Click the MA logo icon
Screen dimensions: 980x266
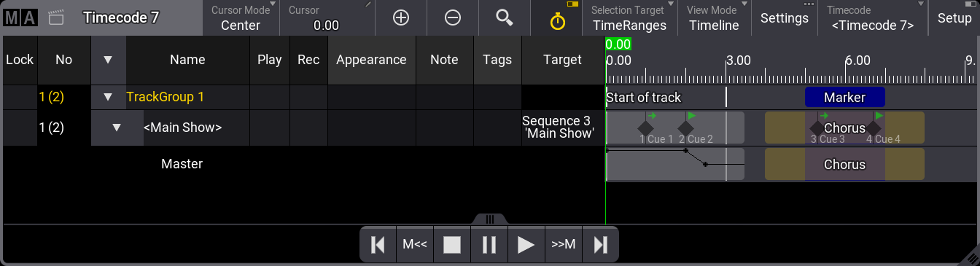tap(20, 18)
